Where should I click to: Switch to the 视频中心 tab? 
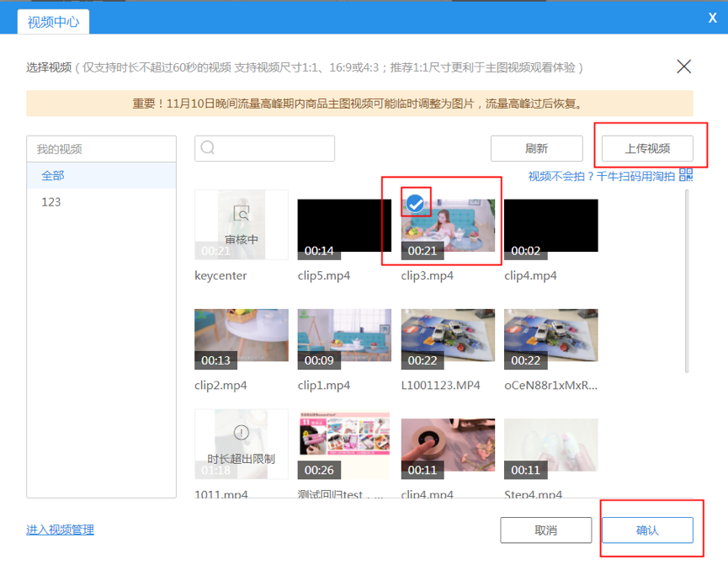pyautogui.click(x=52, y=22)
